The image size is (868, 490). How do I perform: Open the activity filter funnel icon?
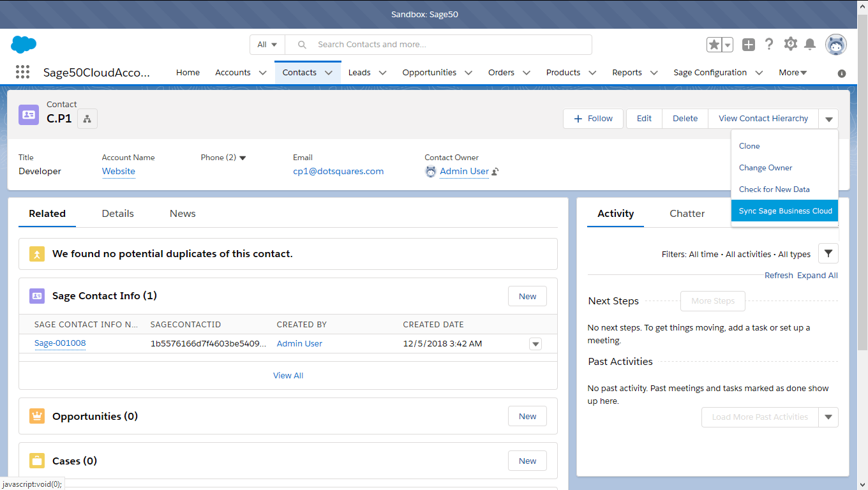(x=828, y=253)
